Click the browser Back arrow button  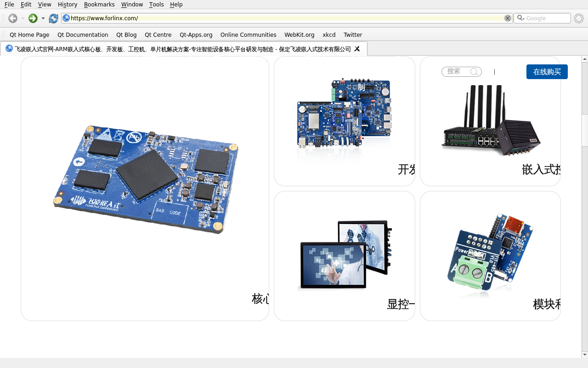click(13, 18)
